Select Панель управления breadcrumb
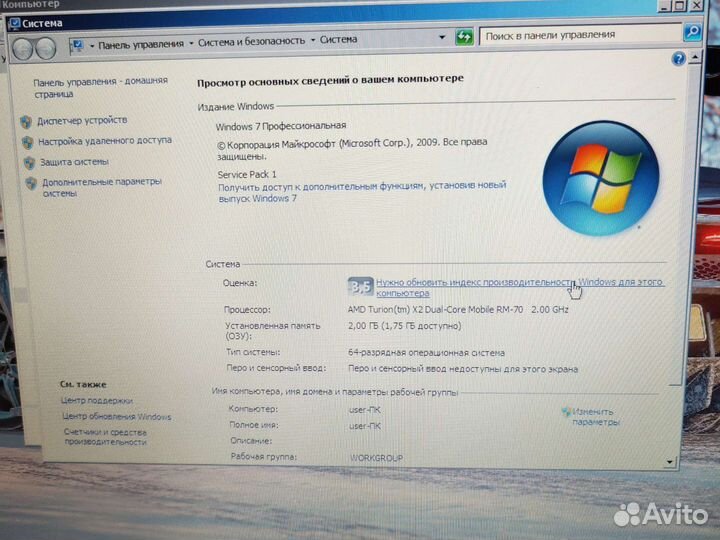 pos(141,44)
